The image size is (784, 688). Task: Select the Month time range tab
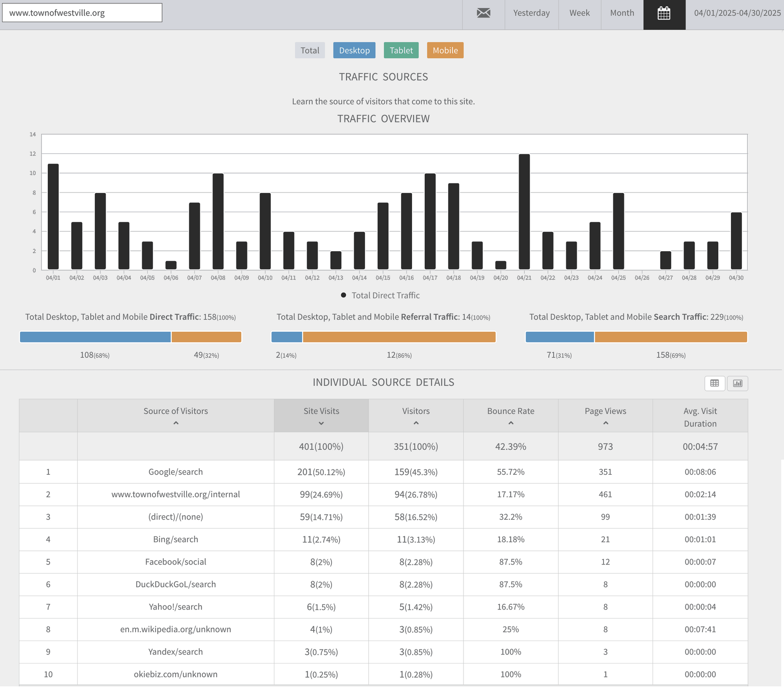pyautogui.click(x=622, y=13)
